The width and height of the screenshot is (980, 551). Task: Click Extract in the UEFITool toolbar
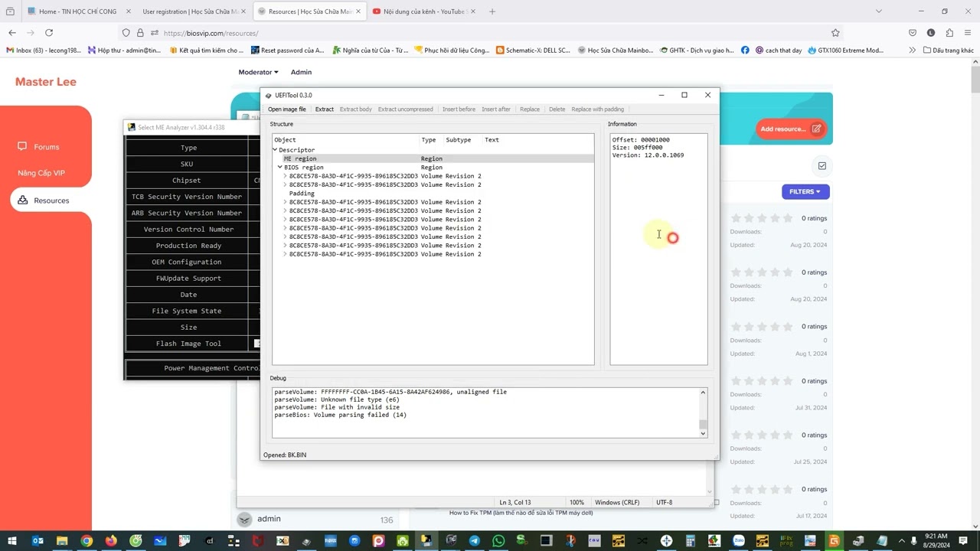tap(325, 109)
